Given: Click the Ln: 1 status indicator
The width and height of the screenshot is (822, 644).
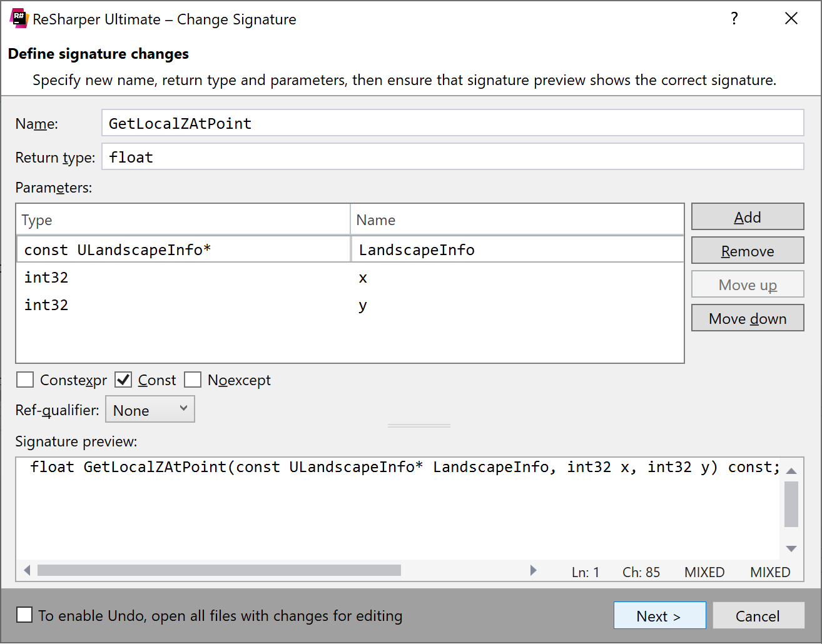Looking at the screenshot, I should click(x=586, y=572).
